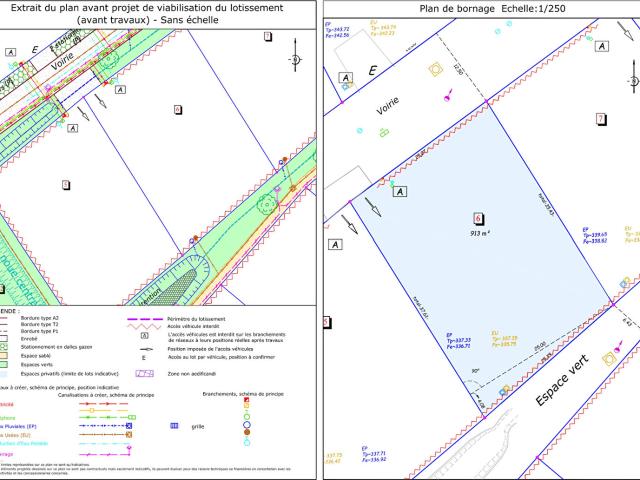This screenshot has height=480, width=640.
Task: Click the '(avant travaux) - Sans échelle' subtitle
Action: coord(147,20)
